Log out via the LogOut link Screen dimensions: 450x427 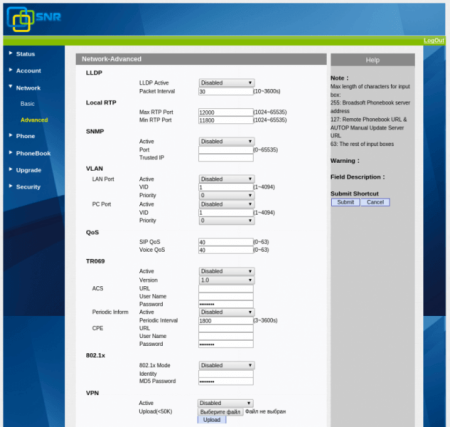tap(434, 41)
